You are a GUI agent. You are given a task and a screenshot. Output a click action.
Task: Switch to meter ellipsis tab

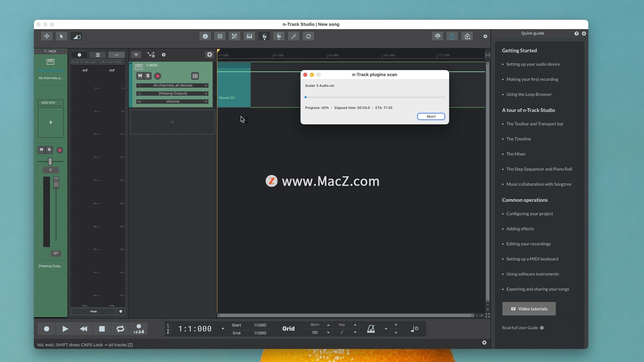116,55
